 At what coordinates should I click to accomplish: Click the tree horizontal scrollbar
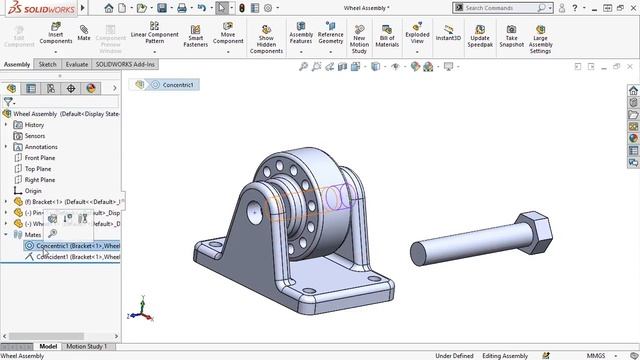[x=46, y=336]
